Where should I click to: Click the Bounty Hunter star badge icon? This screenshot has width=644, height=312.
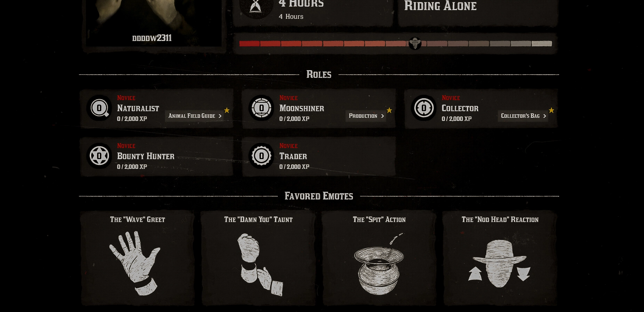click(x=99, y=156)
